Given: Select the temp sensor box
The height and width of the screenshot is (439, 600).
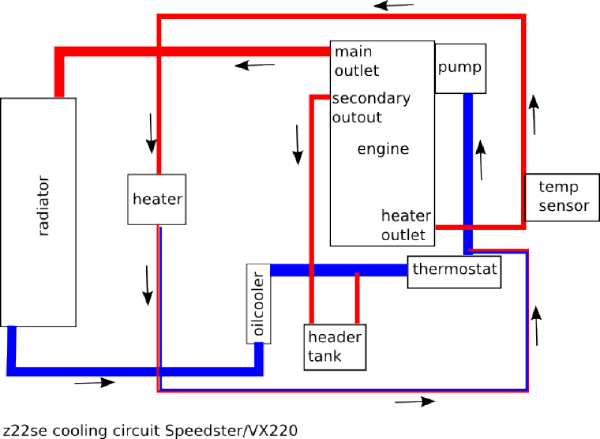Looking at the screenshot, I should [562, 197].
